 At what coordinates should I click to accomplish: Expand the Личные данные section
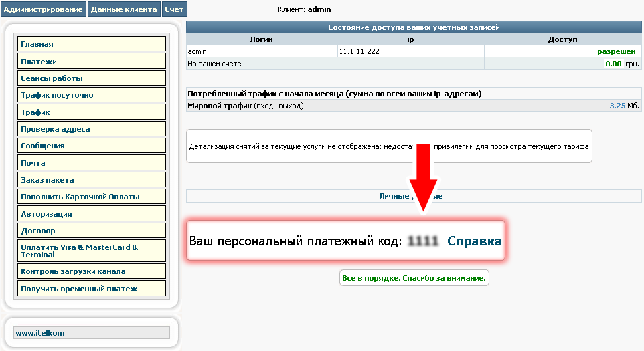[x=414, y=196]
